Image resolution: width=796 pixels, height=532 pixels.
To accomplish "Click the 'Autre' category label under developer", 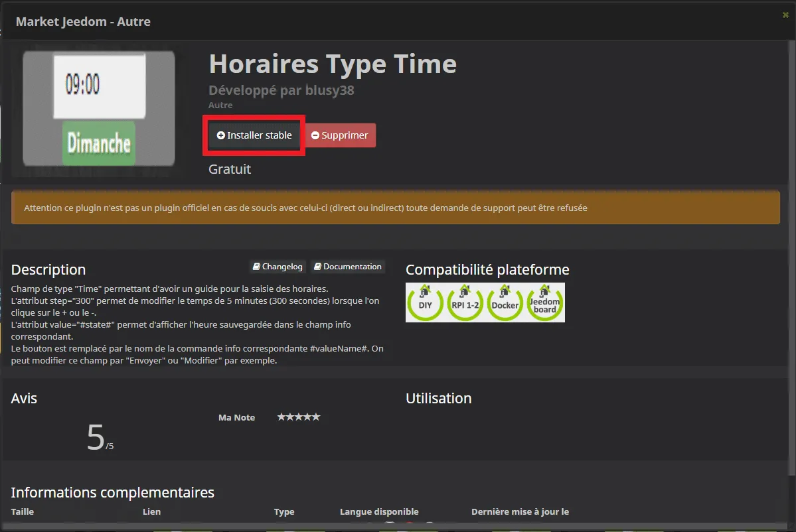I will point(220,105).
